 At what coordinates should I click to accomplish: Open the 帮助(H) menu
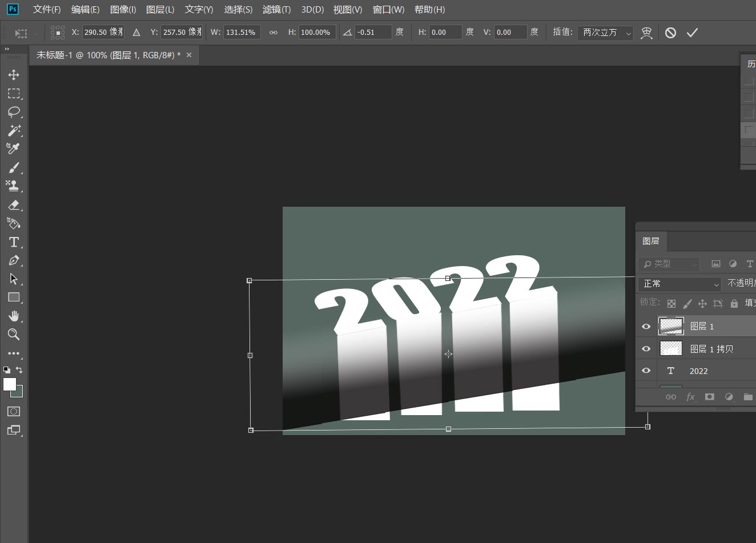[429, 10]
